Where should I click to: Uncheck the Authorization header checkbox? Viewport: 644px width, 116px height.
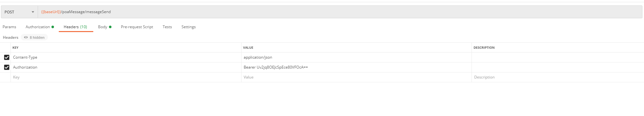pos(7,67)
